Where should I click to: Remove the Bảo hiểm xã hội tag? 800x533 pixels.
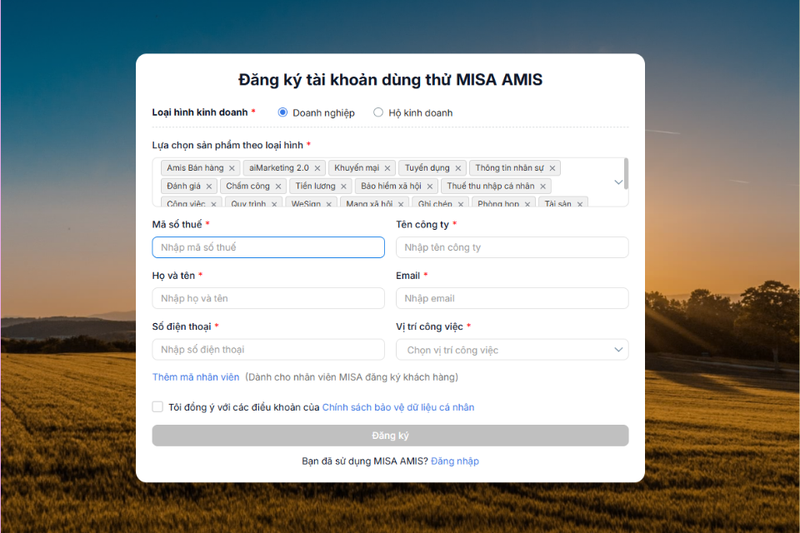pos(430,186)
